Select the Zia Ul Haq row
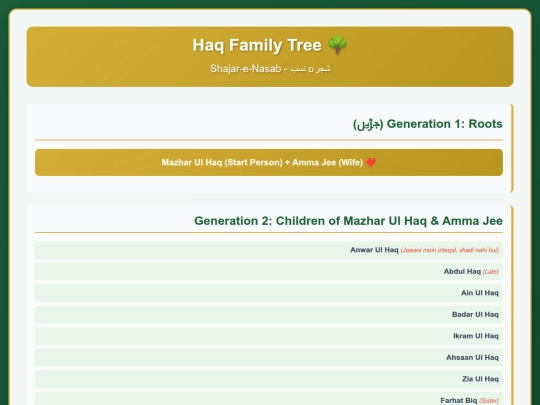This screenshot has height=405, width=540. tap(269, 379)
